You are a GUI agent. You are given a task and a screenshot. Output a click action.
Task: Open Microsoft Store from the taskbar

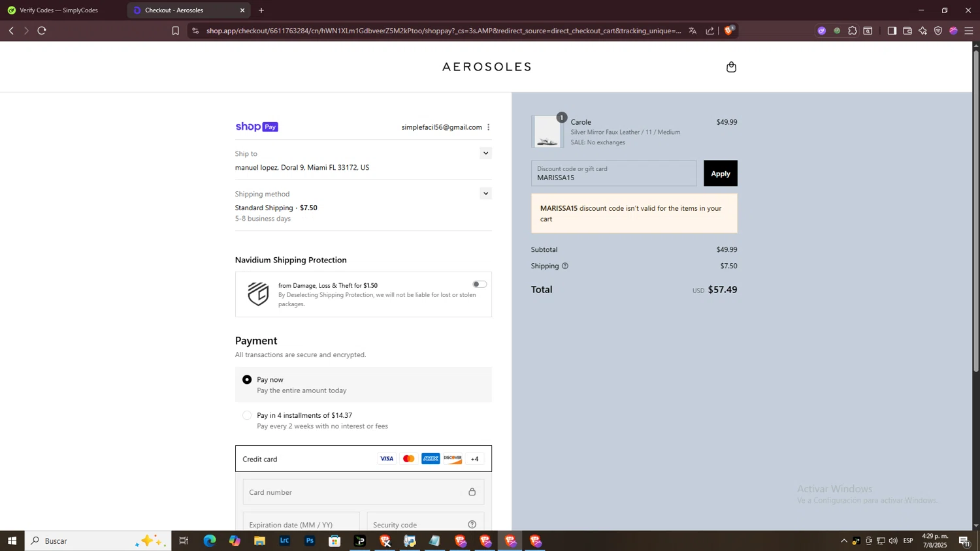(335, 541)
